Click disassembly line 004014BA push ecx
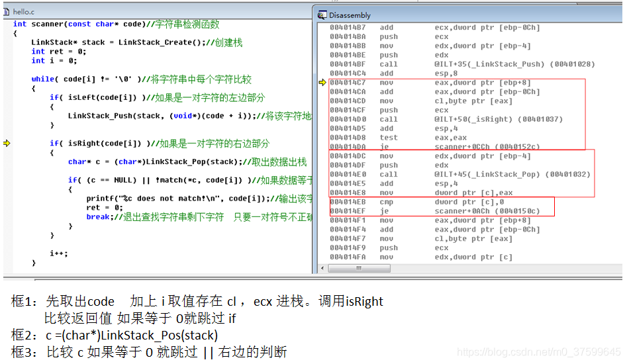 (389, 37)
